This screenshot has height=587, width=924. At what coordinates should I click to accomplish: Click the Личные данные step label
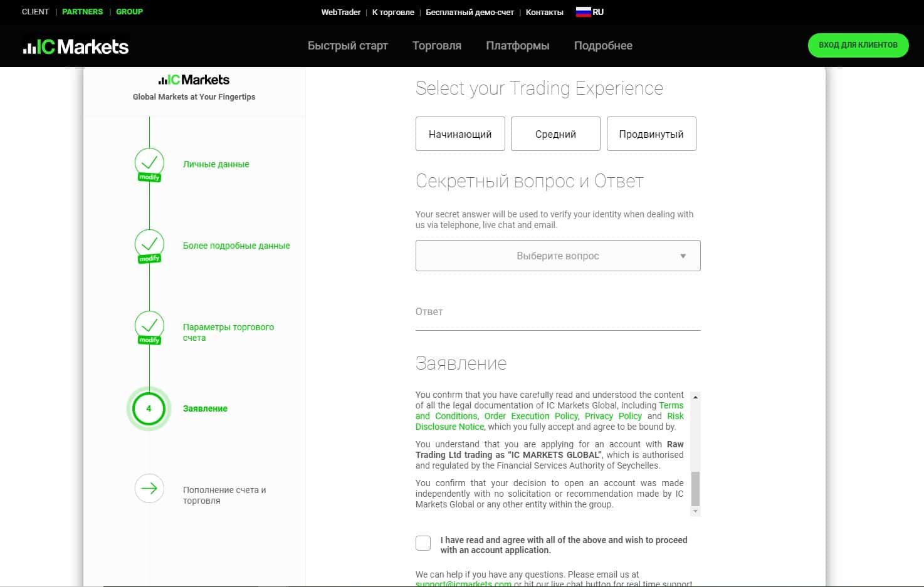click(x=216, y=164)
